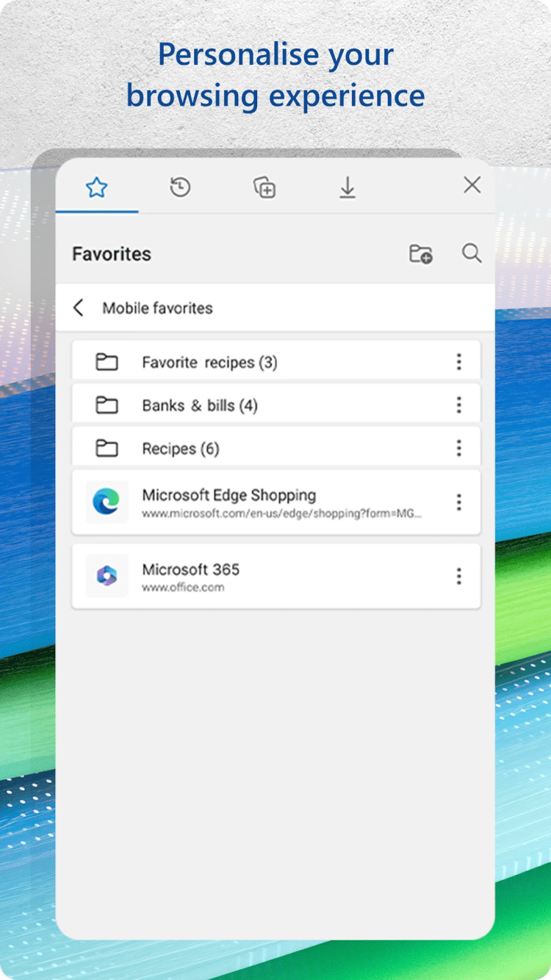Viewport: 551px width, 980px height.
Task: Open the Collections tab icon
Action: click(264, 187)
